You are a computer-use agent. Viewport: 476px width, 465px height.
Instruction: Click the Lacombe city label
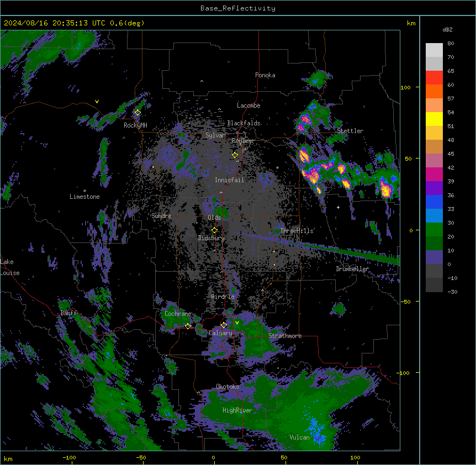(x=248, y=105)
